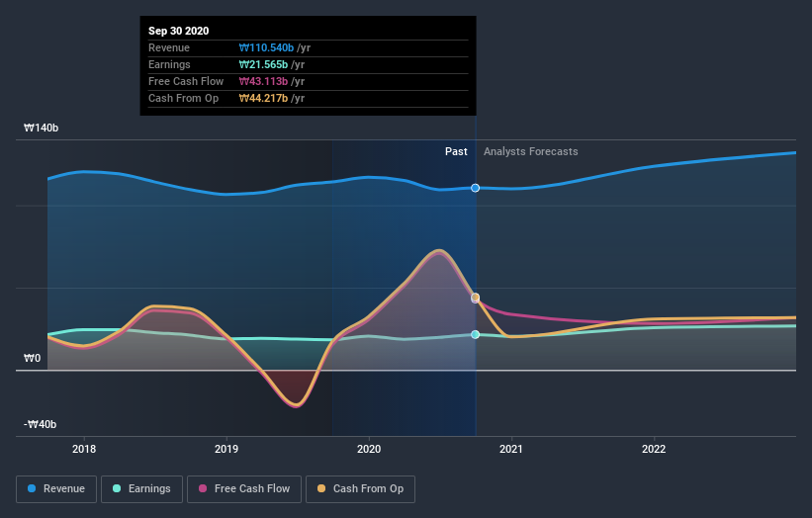Click the Earnings data point at Sep 30 2020
The image size is (812, 518).
point(476,335)
